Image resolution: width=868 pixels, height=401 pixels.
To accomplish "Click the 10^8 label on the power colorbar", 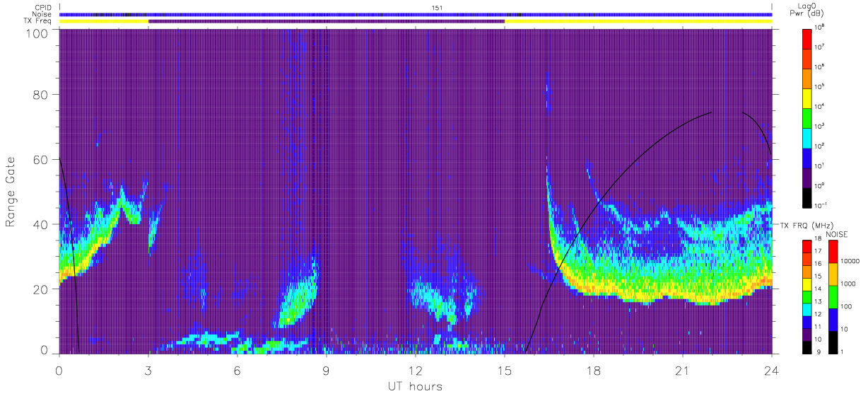I will (x=820, y=27).
